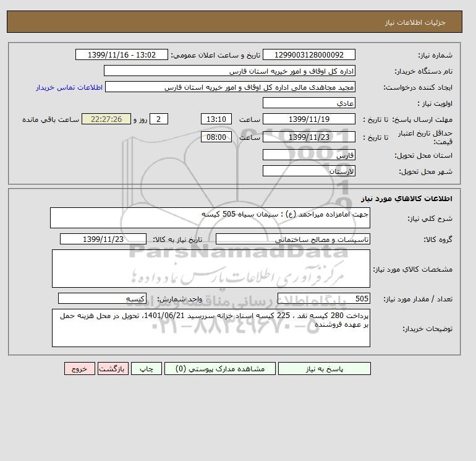476x461 pixels.
Task: Click the ساعت باقی مانده label
Action: [51, 119]
